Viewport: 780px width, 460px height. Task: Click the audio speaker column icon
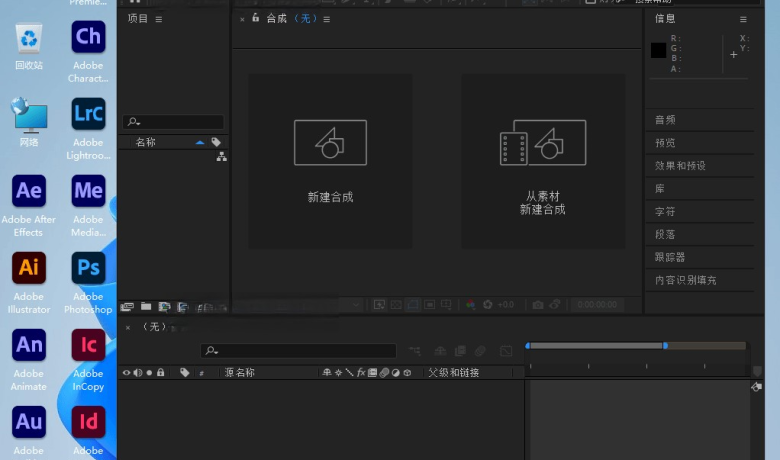138,372
